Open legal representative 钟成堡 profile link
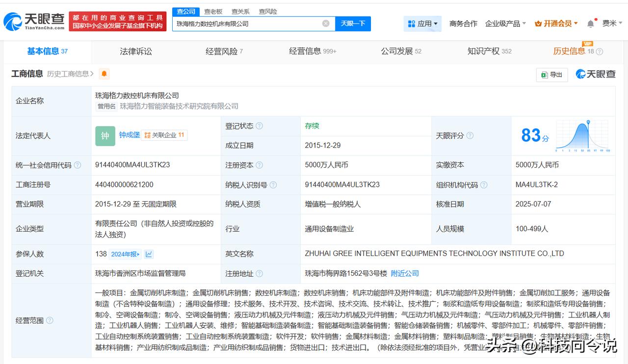This screenshot has height=364, width=628. tap(129, 135)
